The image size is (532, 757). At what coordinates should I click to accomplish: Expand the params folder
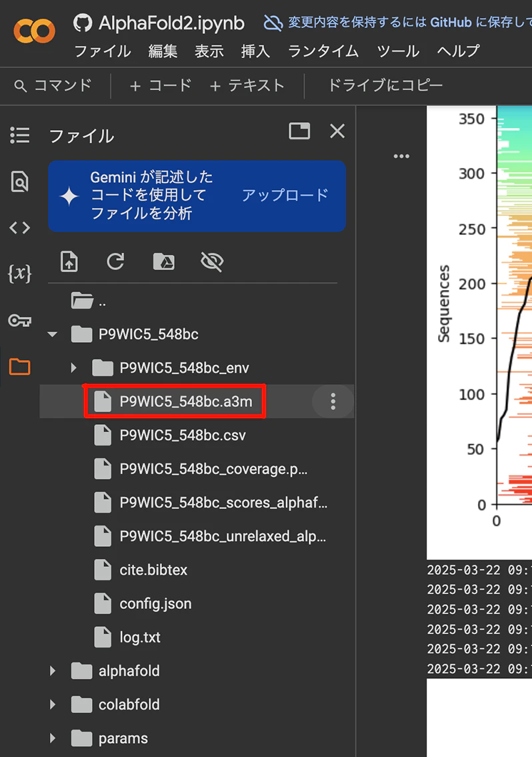pos(53,738)
